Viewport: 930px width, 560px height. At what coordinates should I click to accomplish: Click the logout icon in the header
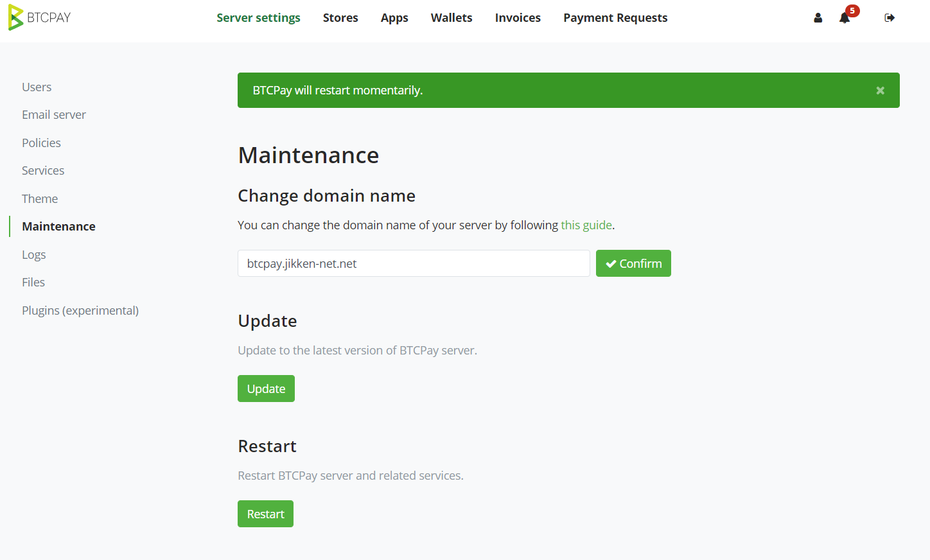pos(890,18)
